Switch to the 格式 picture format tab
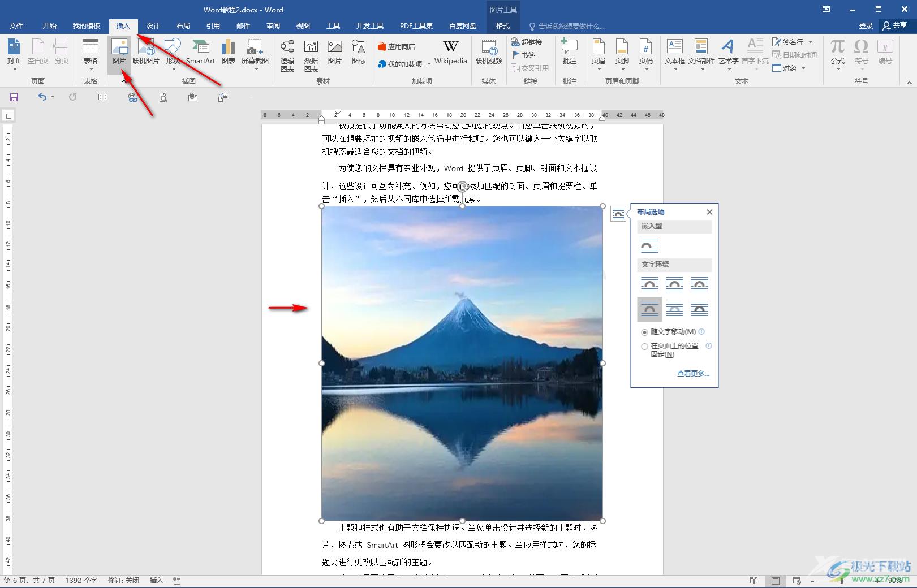The image size is (917, 588). [x=503, y=26]
